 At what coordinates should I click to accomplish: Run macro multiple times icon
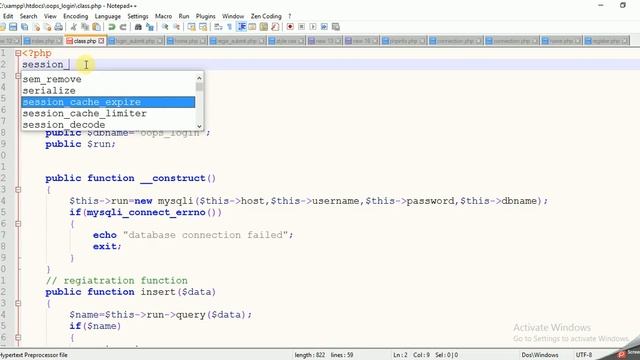[x=324, y=27]
